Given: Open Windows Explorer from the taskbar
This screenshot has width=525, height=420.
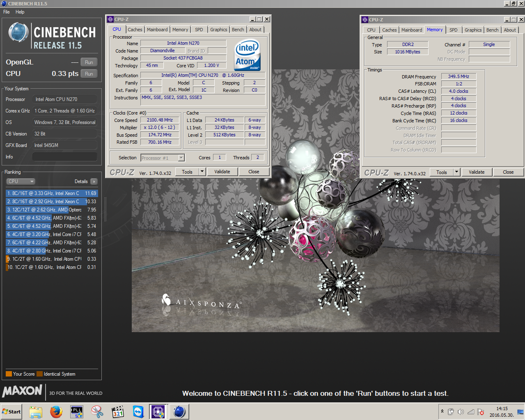Looking at the screenshot, I should coord(36,411).
